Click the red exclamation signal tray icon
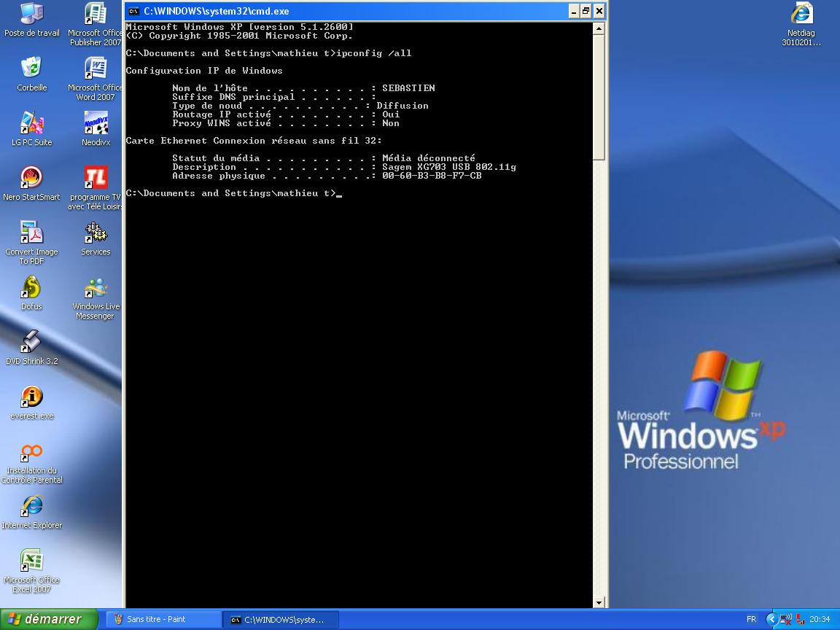Image resolution: width=840 pixels, height=630 pixels. pyautogui.click(x=801, y=619)
